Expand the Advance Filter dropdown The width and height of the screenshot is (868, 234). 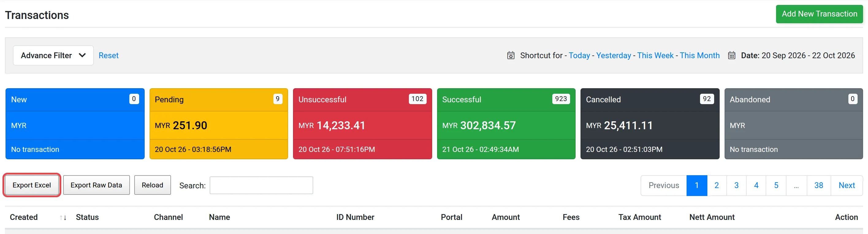tap(53, 55)
